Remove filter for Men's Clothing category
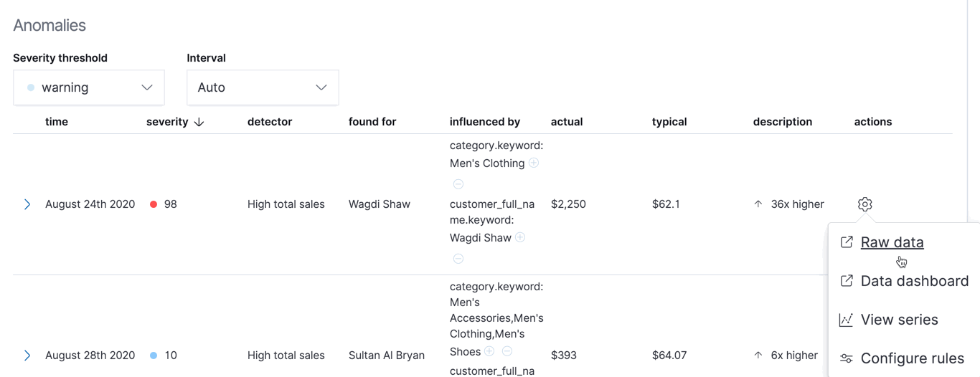Viewport: 980px width, 377px height. tap(458, 184)
